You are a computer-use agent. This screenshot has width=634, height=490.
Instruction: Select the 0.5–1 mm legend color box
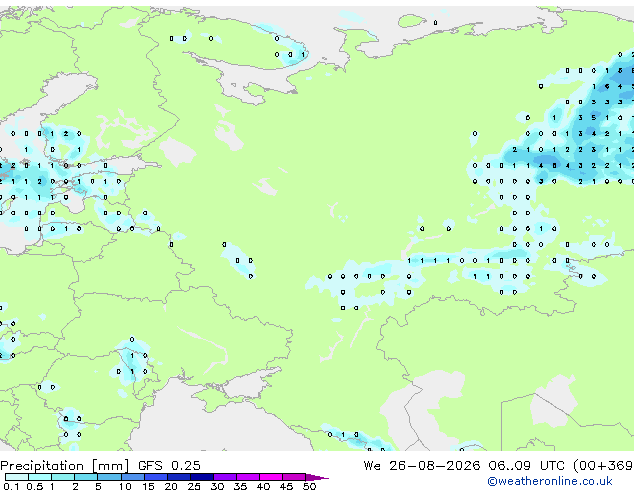40,477
